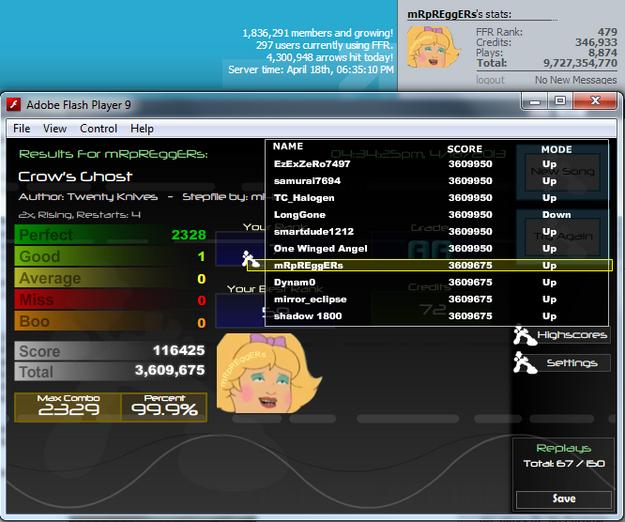The height and width of the screenshot is (522, 625).
Task: Click No New Messages text
Action: [576, 80]
